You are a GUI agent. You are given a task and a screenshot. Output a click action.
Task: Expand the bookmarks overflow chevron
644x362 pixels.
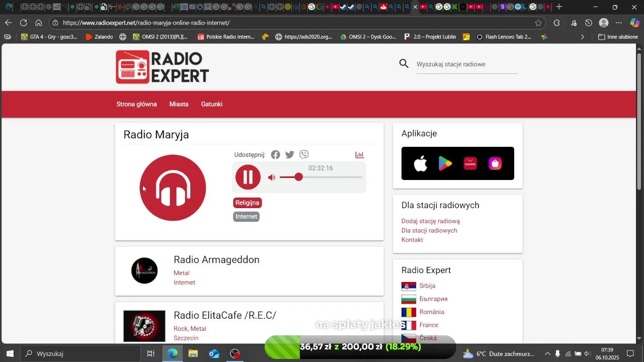(583, 37)
